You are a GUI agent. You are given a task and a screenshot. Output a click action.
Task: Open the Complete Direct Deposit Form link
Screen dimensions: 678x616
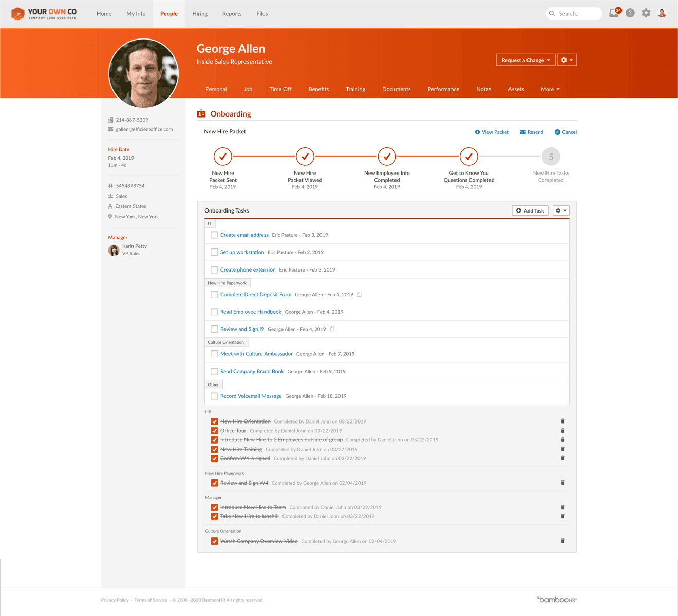255,294
